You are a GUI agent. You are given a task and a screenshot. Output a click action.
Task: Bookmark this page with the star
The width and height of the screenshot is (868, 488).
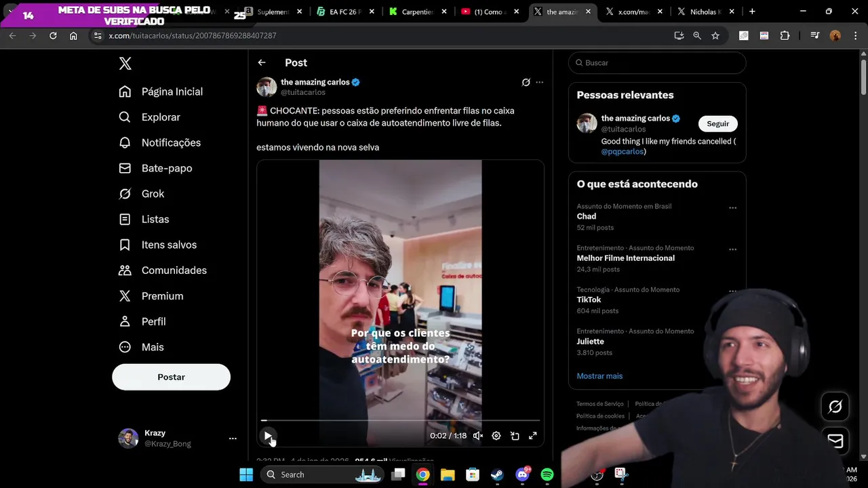click(715, 35)
